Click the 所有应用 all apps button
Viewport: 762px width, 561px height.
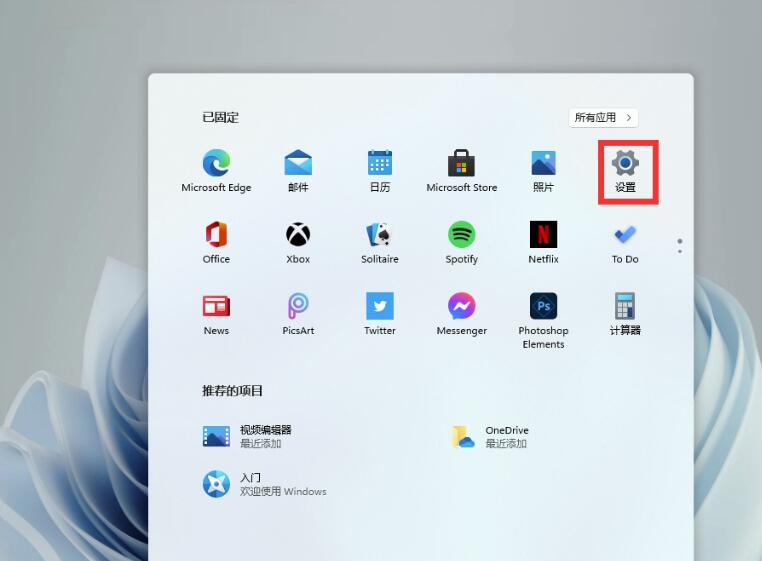pyautogui.click(x=603, y=118)
